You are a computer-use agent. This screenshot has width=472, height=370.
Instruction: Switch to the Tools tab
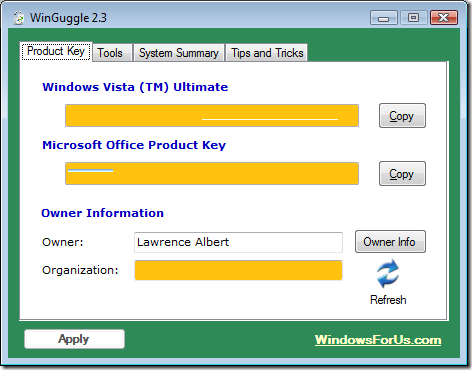click(110, 53)
